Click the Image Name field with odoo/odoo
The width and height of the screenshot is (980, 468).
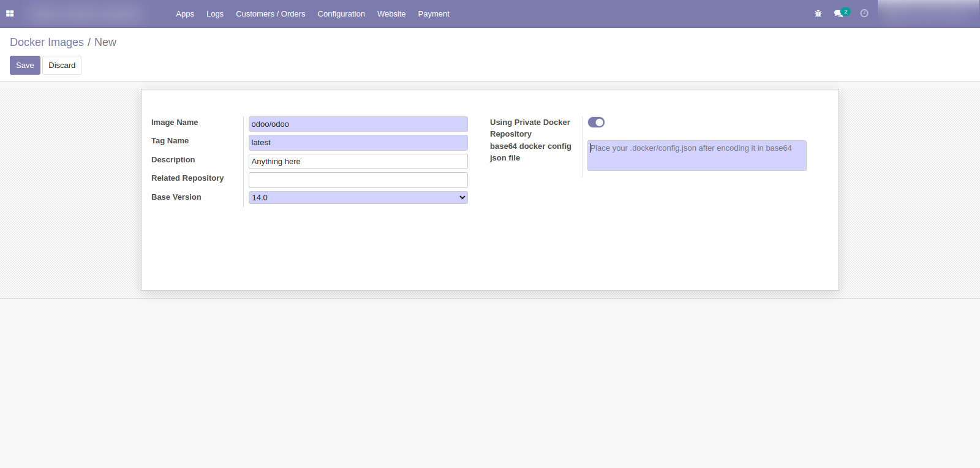(358, 124)
